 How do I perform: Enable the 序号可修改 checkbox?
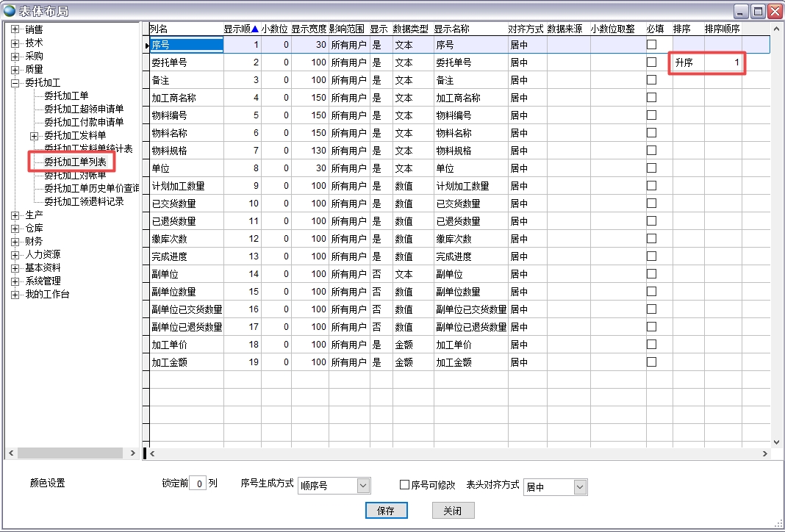(404, 485)
